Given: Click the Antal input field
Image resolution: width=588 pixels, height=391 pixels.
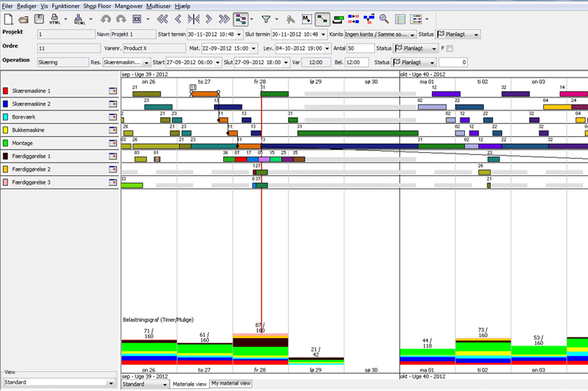Looking at the screenshot, I should pyautogui.click(x=360, y=49).
